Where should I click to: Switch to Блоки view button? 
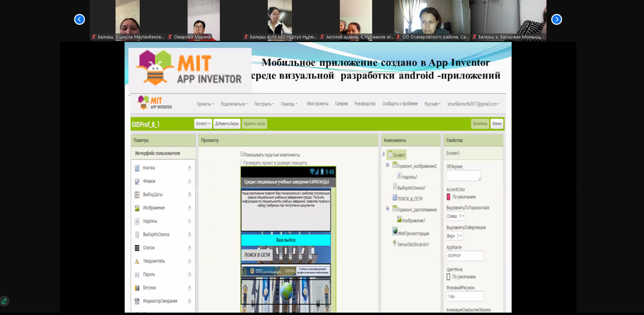tap(497, 124)
